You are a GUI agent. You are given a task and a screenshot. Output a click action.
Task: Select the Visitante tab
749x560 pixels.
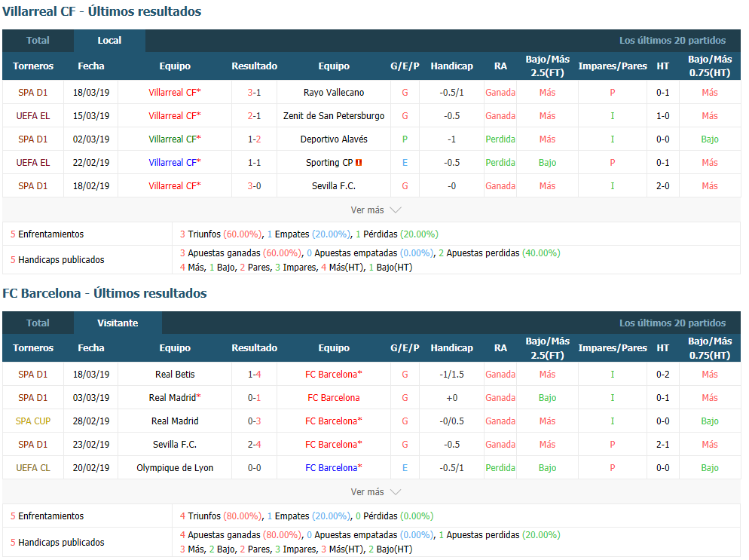click(118, 323)
